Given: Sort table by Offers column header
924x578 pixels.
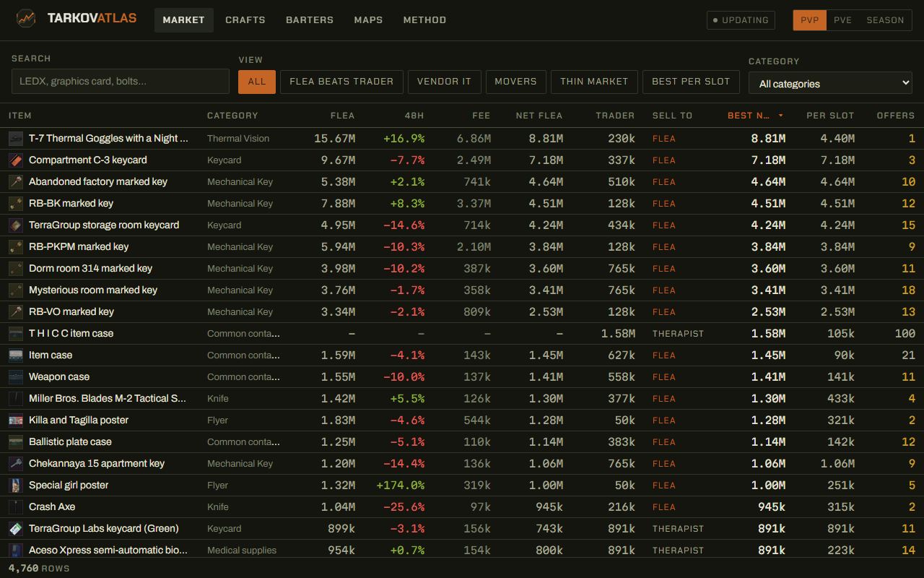Looking at the screenshot, I should click(x=896, y=116).
